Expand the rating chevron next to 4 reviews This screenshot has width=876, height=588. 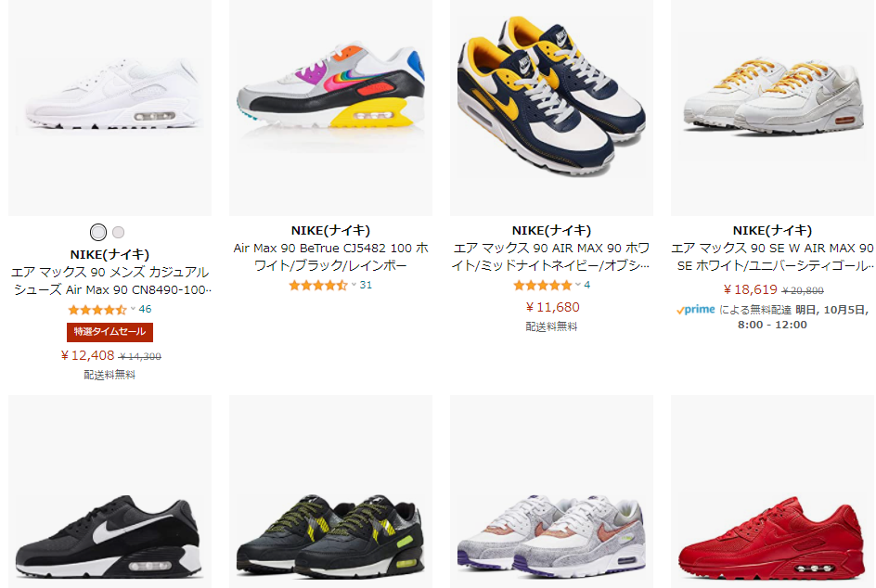(x=578, y=285)
